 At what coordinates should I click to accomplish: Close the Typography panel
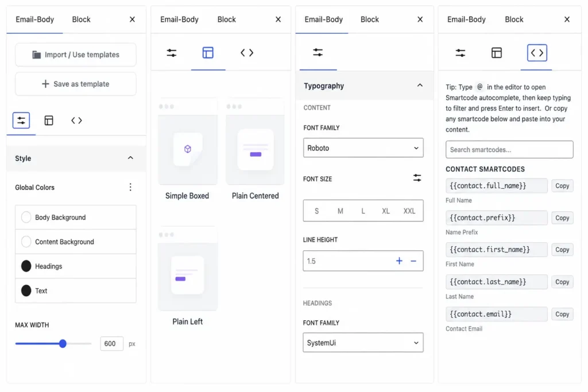(x=420, y=20)
